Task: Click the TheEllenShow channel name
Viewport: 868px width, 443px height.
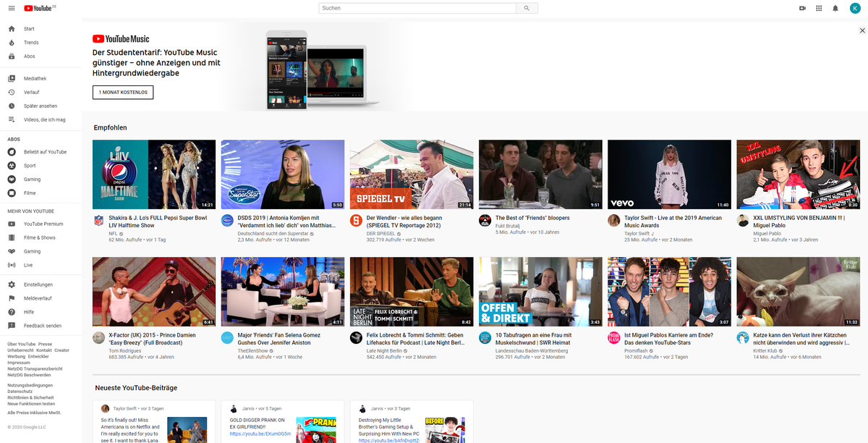Action: [x=252, y=350]
